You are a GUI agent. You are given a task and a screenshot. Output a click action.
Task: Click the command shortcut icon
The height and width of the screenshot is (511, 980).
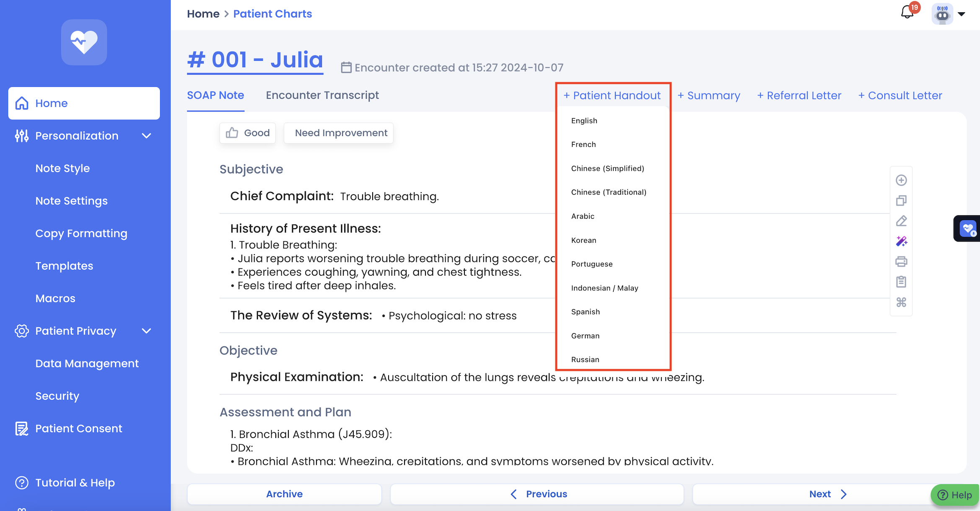click(901, 302)
